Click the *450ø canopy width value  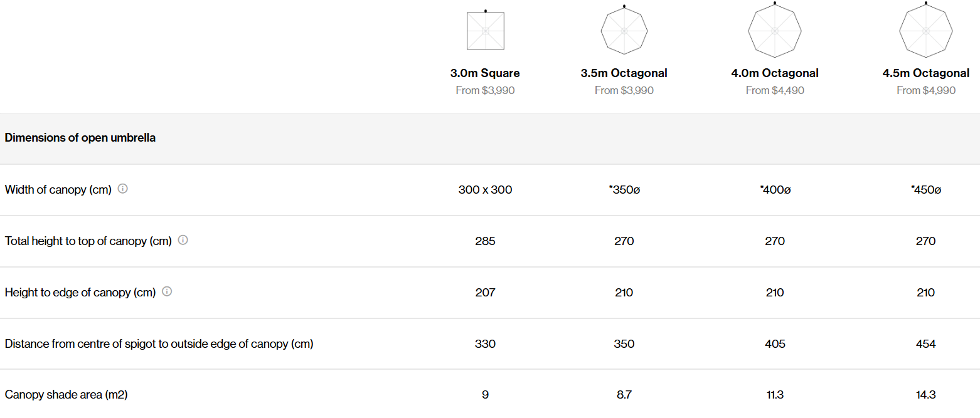926,190
